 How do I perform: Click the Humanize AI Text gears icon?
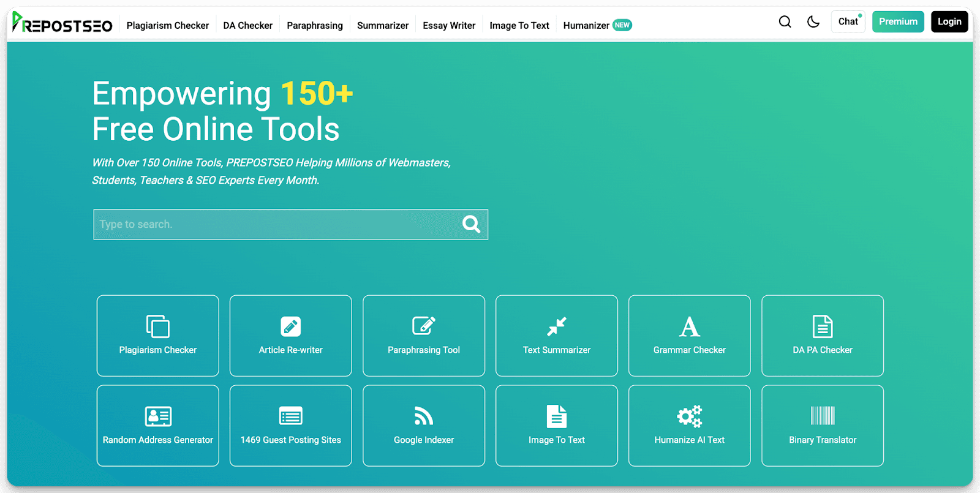[690, 416]
